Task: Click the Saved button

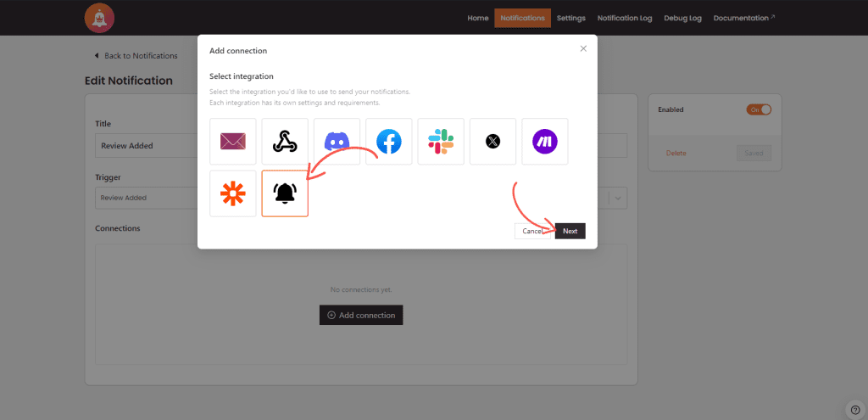Action: point(754,153)
